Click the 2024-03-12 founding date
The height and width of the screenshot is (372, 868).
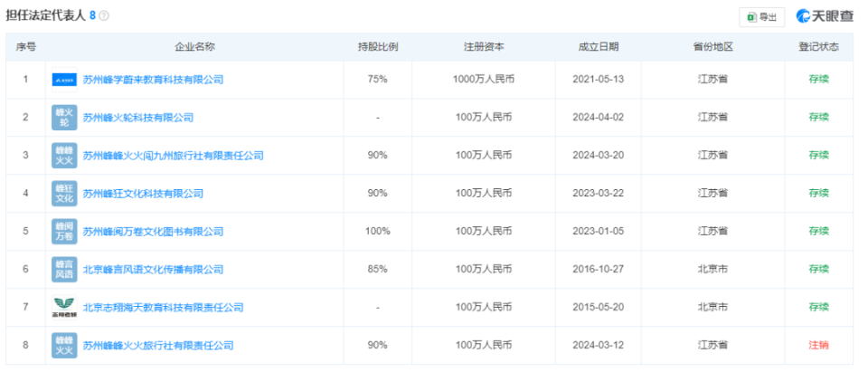(x=599, y=346)
